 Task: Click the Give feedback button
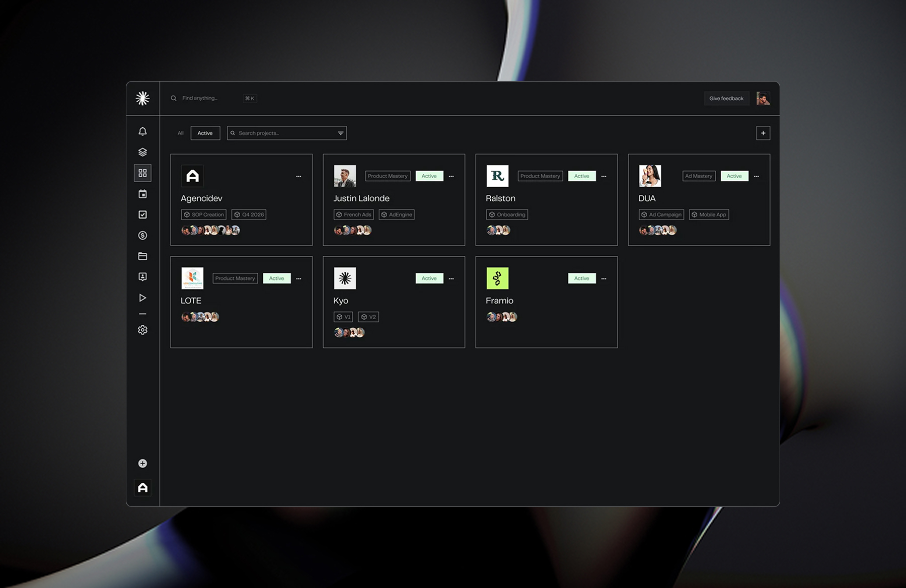726,98
